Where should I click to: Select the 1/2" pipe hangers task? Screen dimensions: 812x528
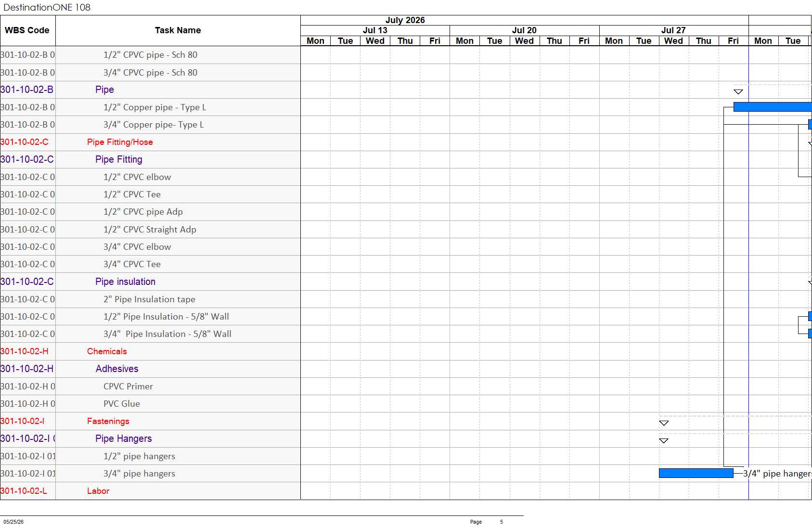click(139, 456)
